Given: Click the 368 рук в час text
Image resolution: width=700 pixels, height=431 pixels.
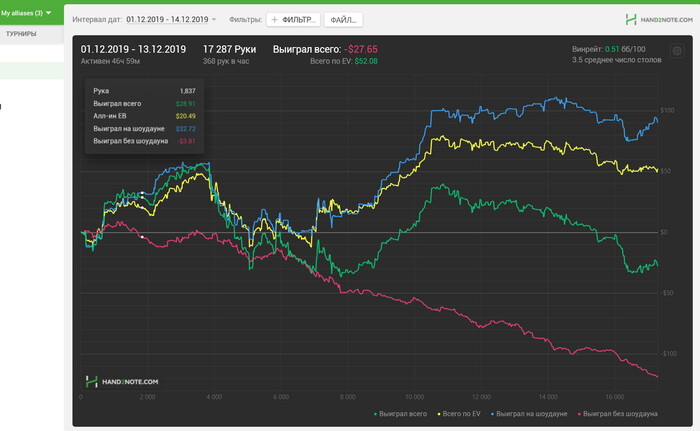Looking at the screenshot, I should (x=226, y=61).
